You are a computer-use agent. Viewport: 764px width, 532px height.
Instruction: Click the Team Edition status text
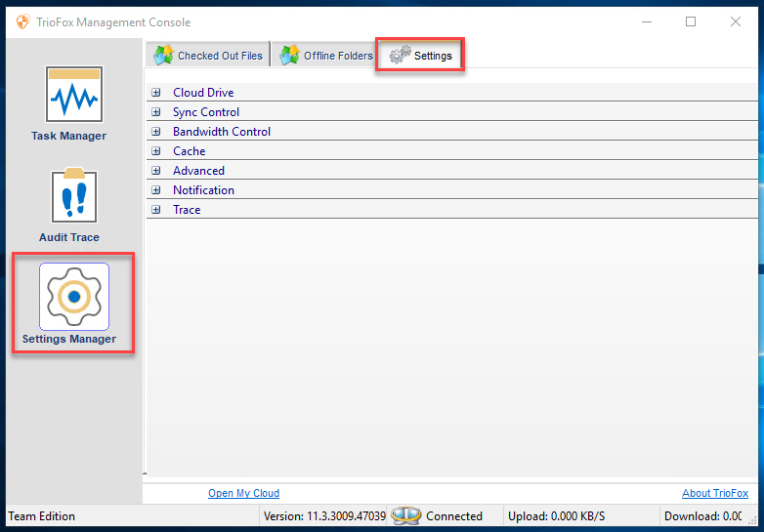click(x=41, y=516)
